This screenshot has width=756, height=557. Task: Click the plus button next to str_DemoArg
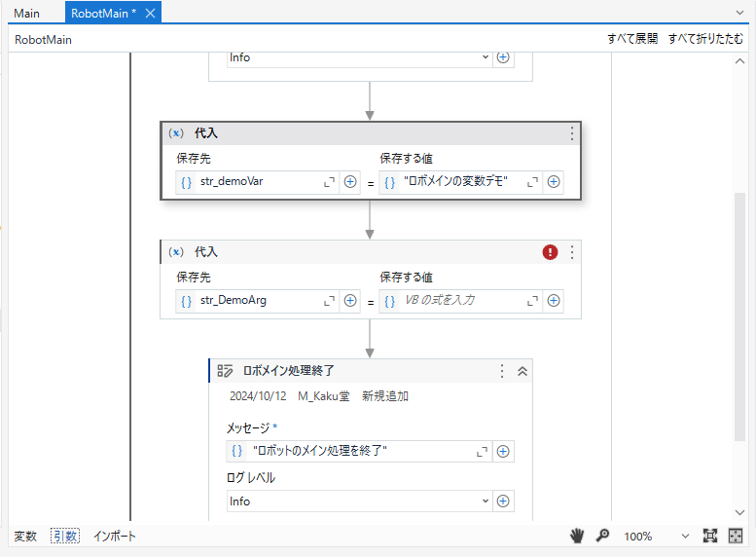(x=350, y=301)
